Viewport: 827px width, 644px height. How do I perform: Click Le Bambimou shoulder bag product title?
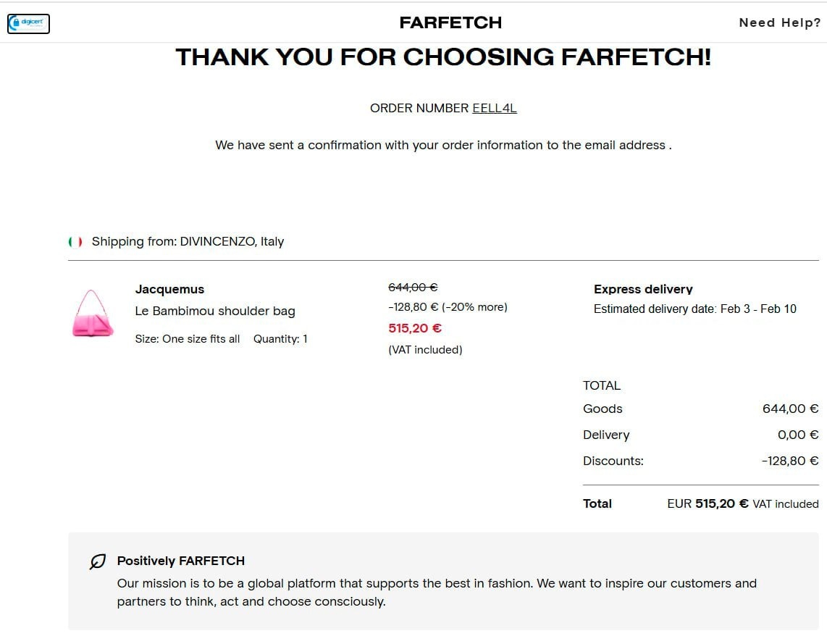[215, 311]
